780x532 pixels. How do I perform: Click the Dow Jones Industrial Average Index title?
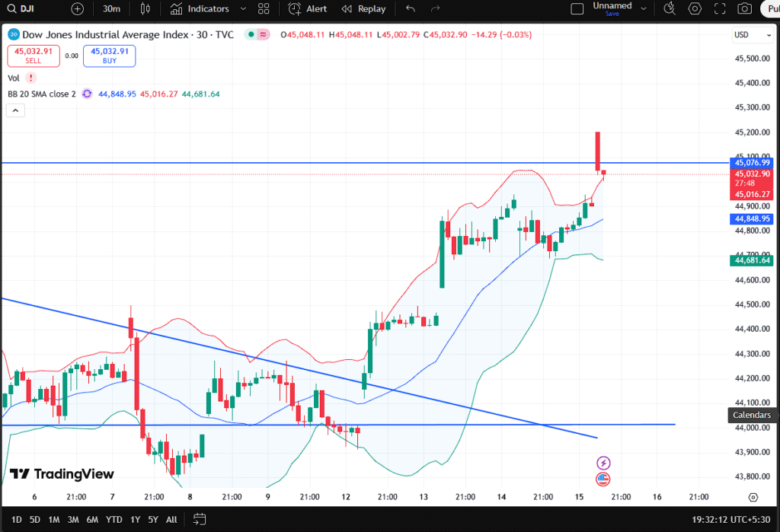(x=105, y=35)
